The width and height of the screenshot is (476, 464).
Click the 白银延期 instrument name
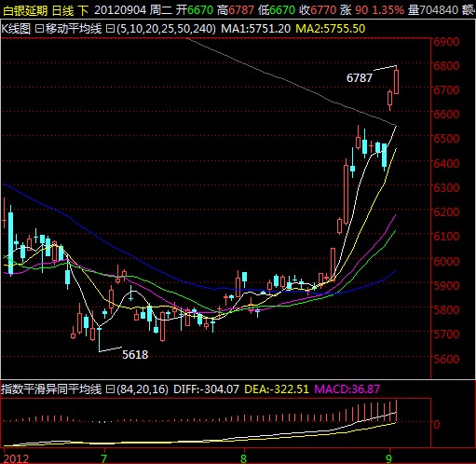pos(25,10)
